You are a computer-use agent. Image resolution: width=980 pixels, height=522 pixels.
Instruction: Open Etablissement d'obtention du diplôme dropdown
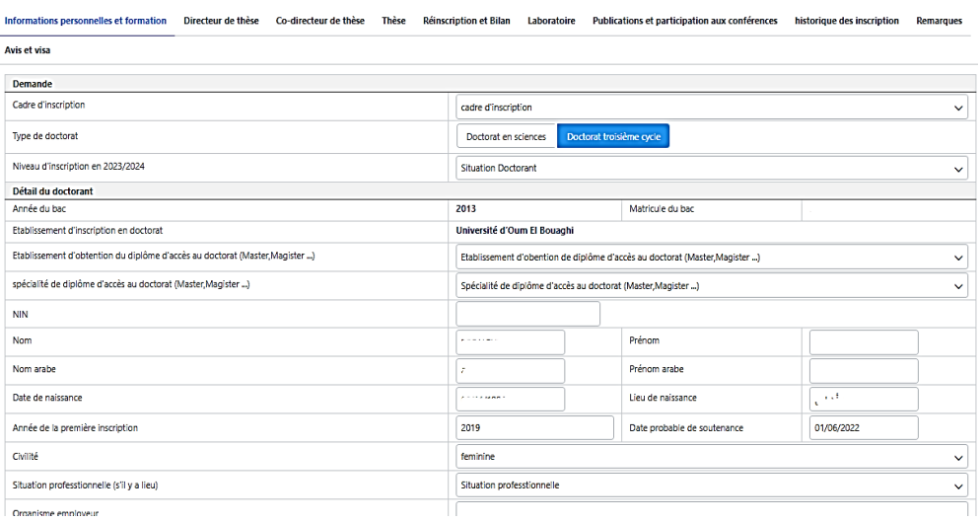[712, 258]
